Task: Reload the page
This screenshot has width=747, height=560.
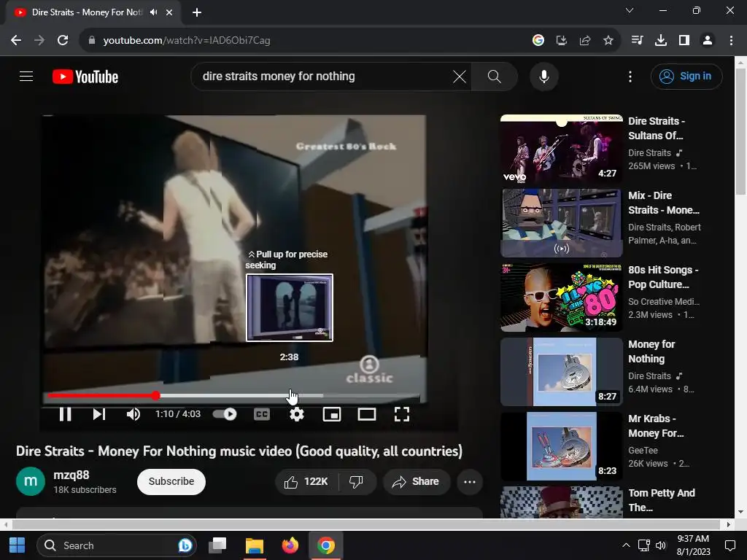Action: tap(63, 41)
